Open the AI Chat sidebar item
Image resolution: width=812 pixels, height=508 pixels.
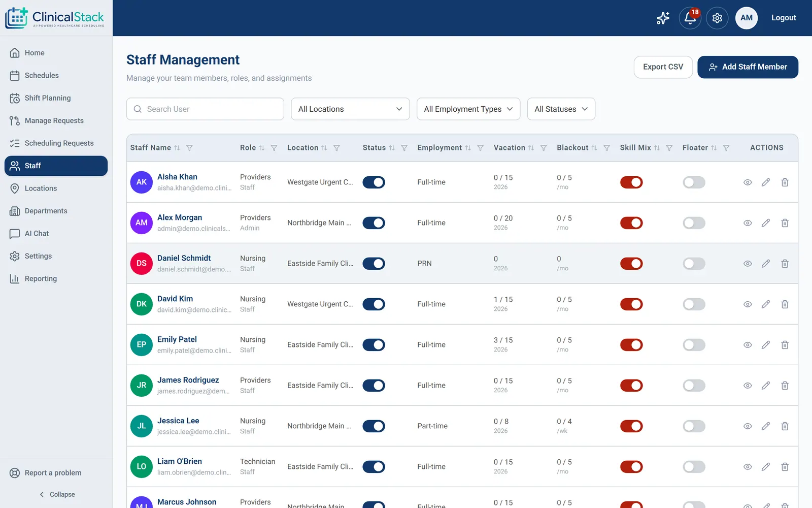click(x=56, y=234)
